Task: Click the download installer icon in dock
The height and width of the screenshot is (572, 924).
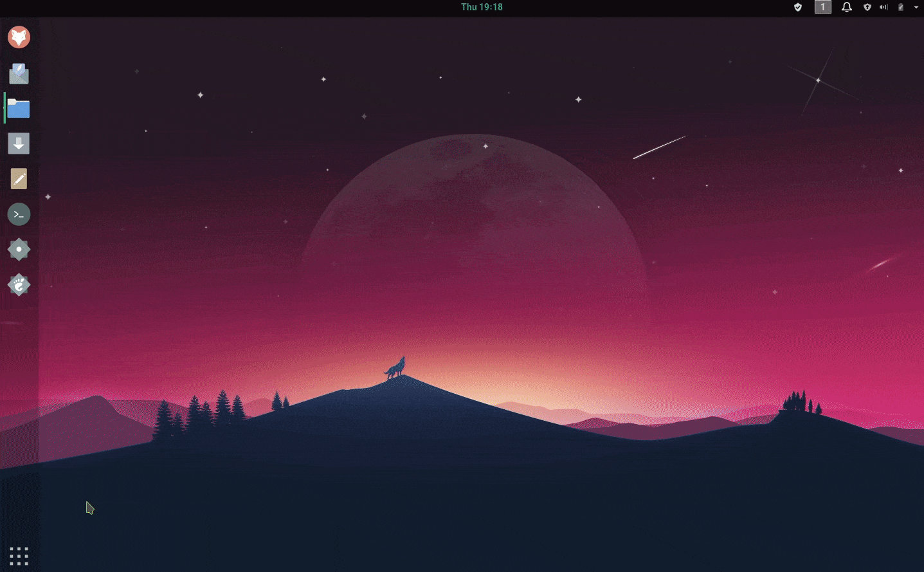Action: 19,143
